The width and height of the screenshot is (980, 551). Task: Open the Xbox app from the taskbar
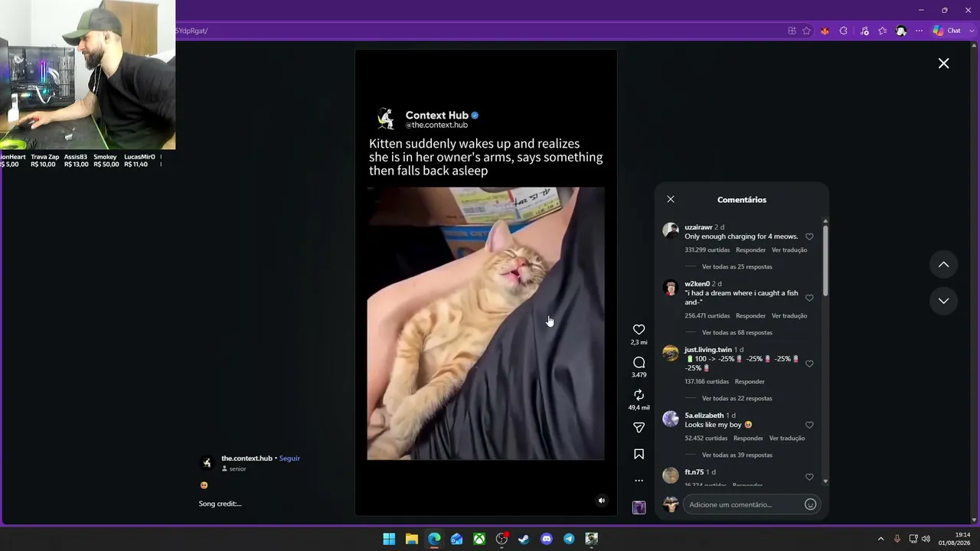[479, 539]
